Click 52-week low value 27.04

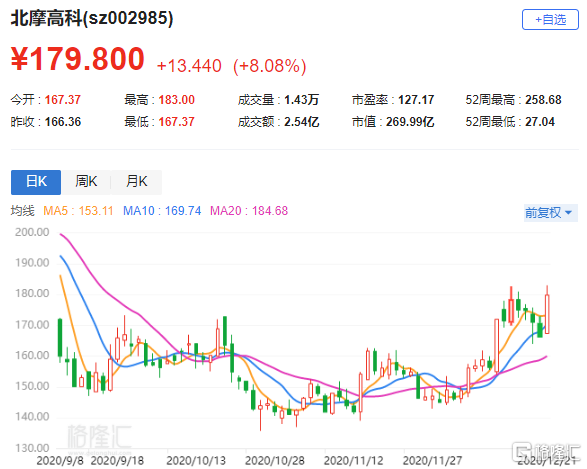click(540, 122)
